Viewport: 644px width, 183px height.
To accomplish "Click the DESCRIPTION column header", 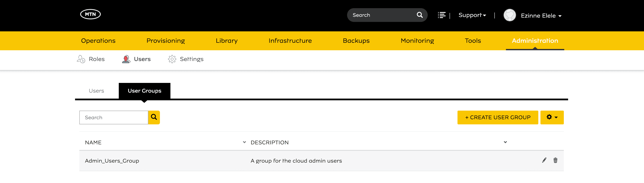I will coord(269,142).
